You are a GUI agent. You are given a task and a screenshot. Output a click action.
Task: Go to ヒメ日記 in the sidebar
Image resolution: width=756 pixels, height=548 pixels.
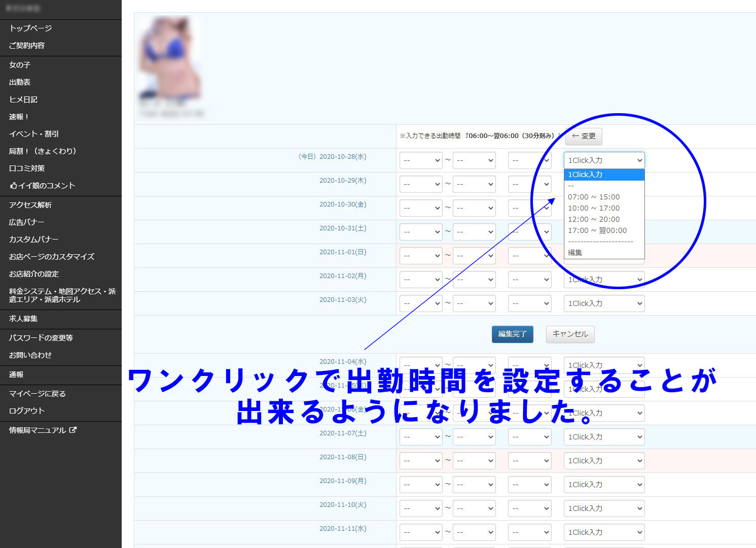23,99
